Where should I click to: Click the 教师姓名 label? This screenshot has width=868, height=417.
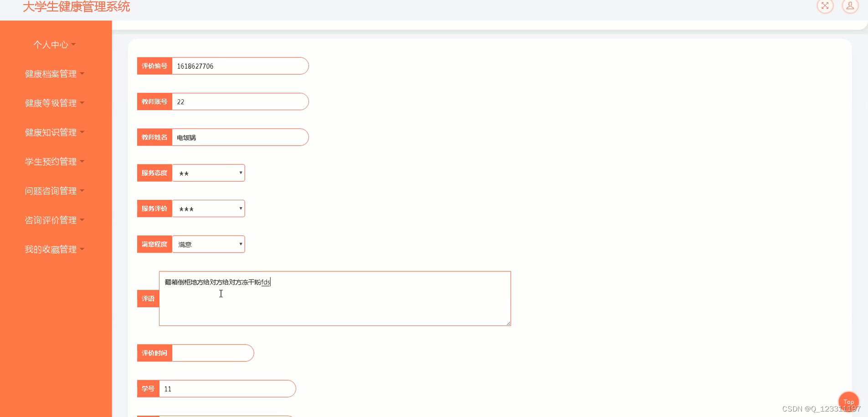(154, 137)
